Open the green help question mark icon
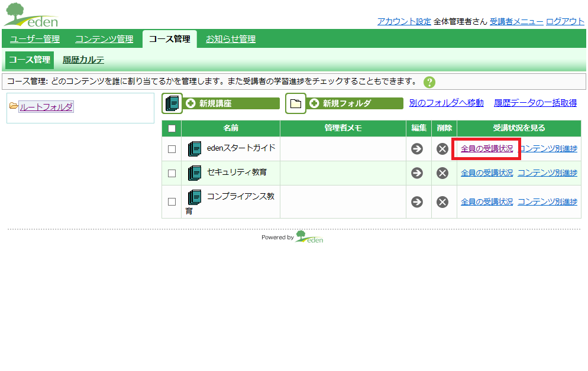Screen dimensions: 588x371 429,82
